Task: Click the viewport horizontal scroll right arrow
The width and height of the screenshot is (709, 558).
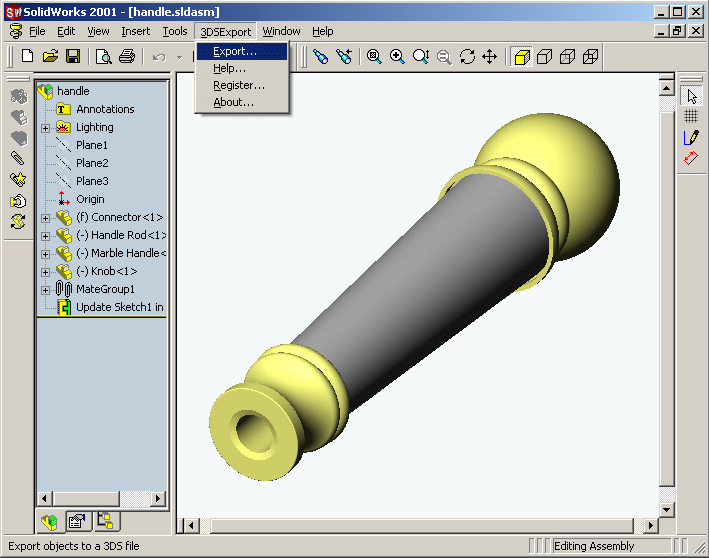Action: click(x=650, y=525)
